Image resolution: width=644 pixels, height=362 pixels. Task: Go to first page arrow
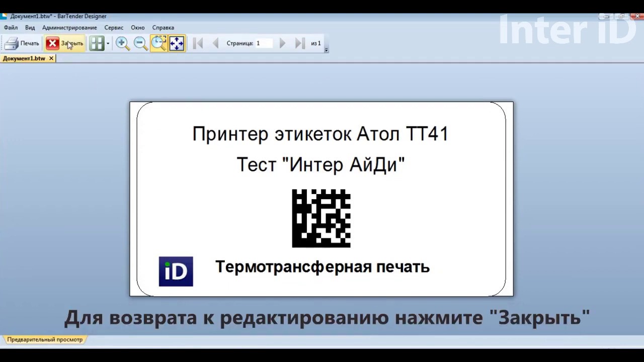198,43
